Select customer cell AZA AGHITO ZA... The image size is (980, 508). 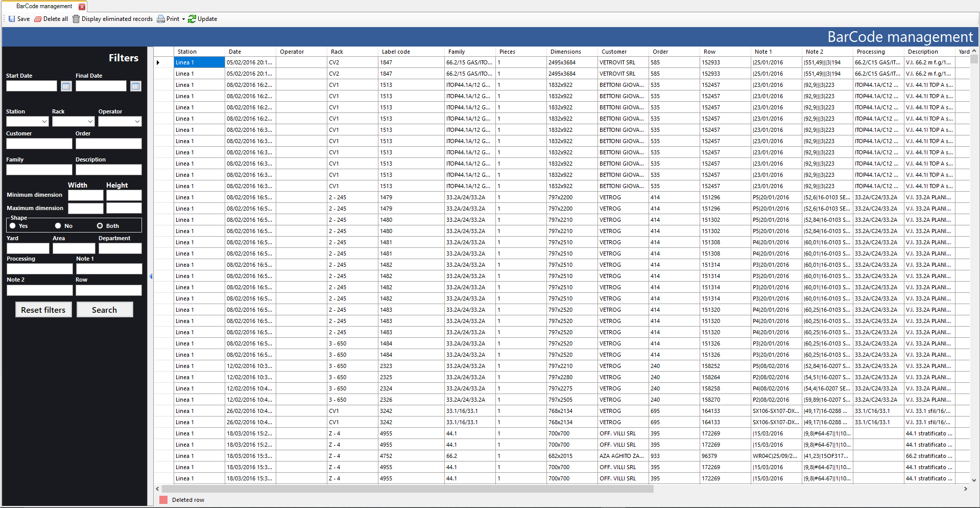click(623, 456)
